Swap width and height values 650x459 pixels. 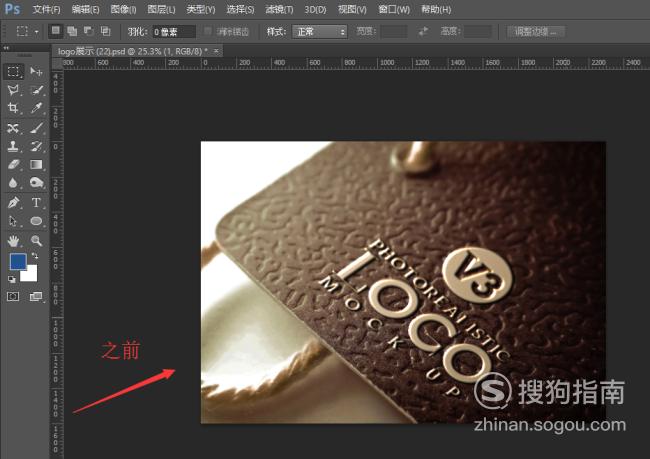[423, 32]
